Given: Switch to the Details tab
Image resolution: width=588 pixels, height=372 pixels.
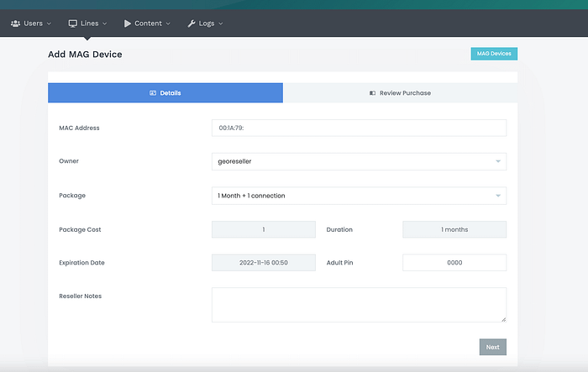Looking at the screenshot, I should (165, 92).
